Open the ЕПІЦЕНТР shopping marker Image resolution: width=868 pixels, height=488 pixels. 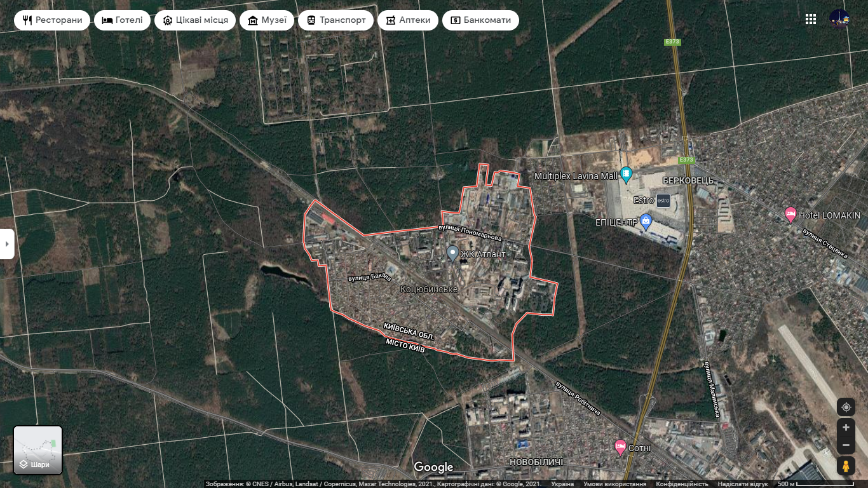pyautogui.click(x=647, y=222)
